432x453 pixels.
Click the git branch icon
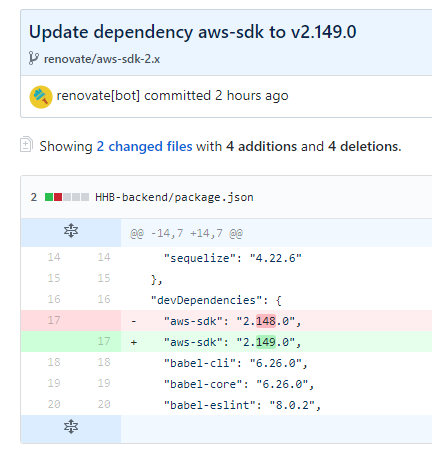33,59
